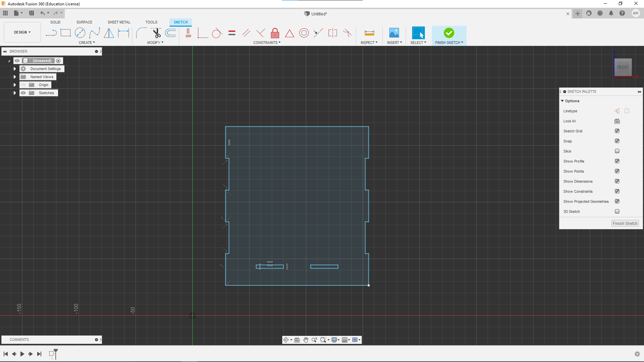This screenshot has height=362, width=644.
Task: Enable the Slice checkbox
Action: [x=617, y=151]
